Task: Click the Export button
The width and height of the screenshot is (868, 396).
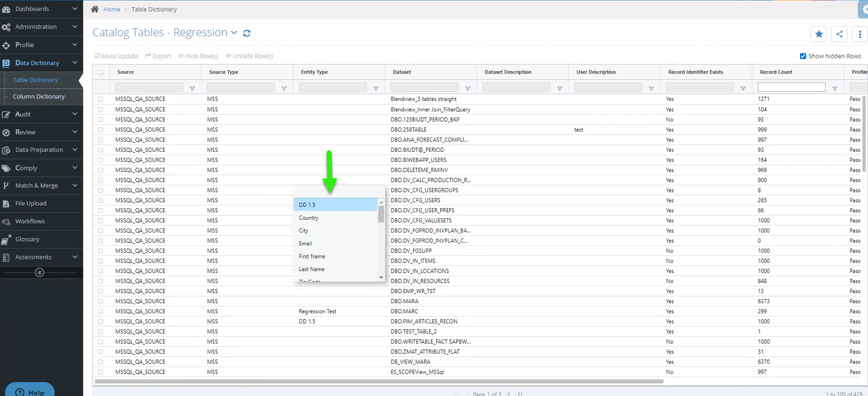Action: tap(158, 56)
